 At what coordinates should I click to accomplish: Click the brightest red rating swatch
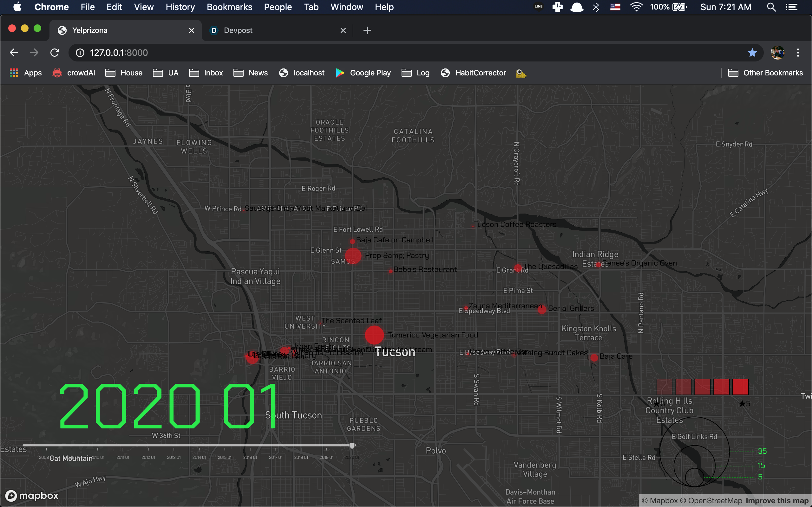pos(740,387)
